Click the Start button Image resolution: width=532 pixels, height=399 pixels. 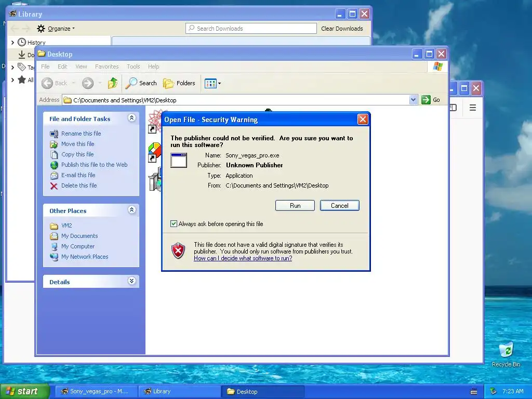click(x=24, y=391)
